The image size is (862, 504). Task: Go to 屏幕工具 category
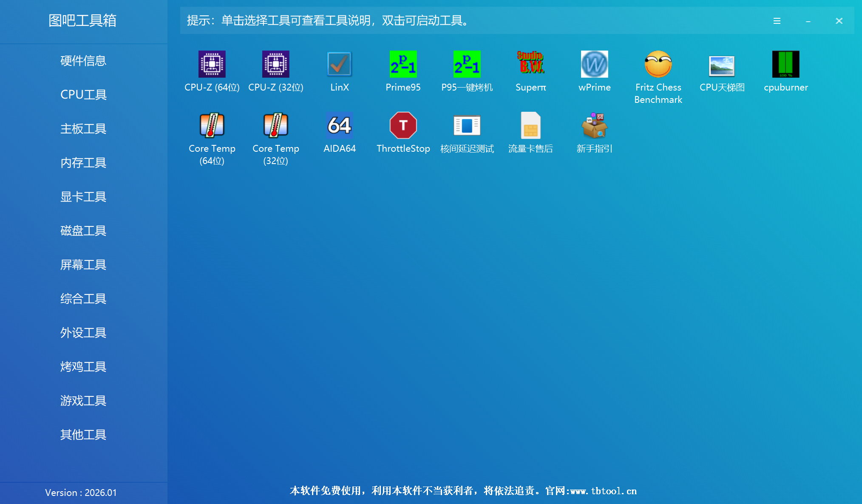pyautogui.click(x=83, y=265)
